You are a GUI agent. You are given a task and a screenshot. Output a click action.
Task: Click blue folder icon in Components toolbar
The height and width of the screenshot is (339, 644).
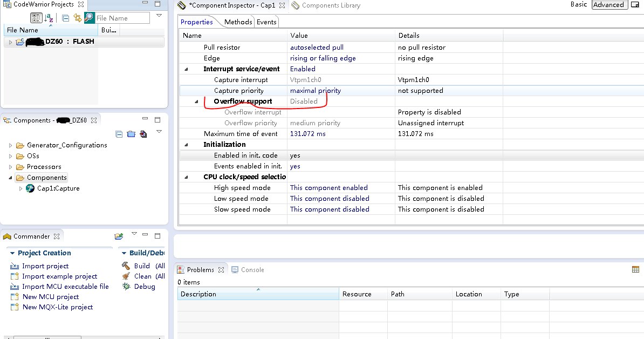coord(131,134)
